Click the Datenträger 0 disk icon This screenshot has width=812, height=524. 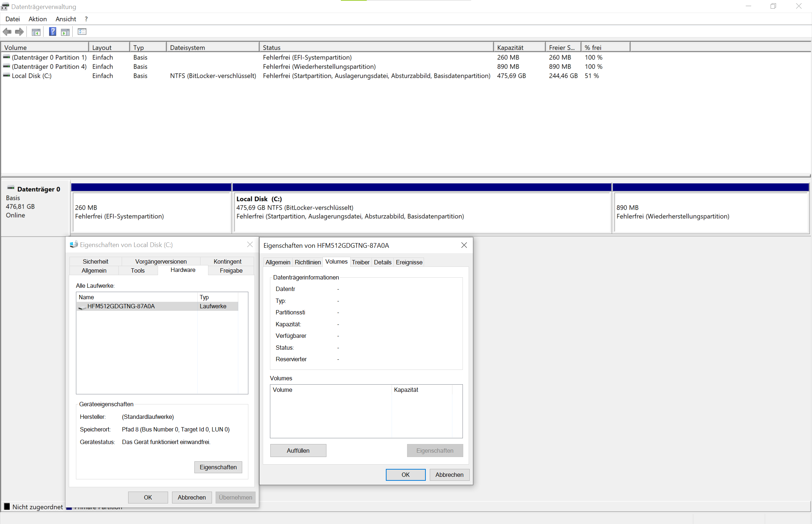tap(11, 188)
